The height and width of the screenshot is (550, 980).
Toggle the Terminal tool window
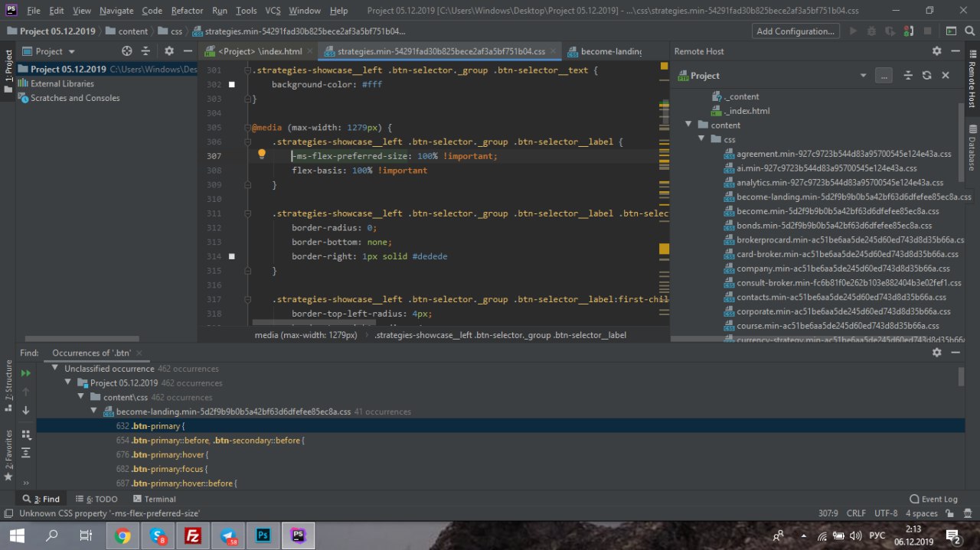(154, 499)
